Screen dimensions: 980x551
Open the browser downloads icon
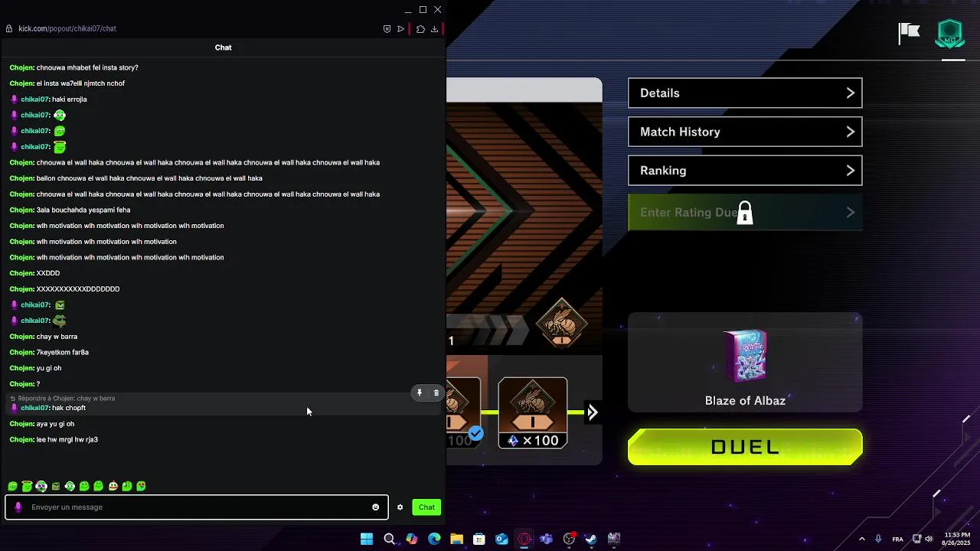[x=434, y=29]
